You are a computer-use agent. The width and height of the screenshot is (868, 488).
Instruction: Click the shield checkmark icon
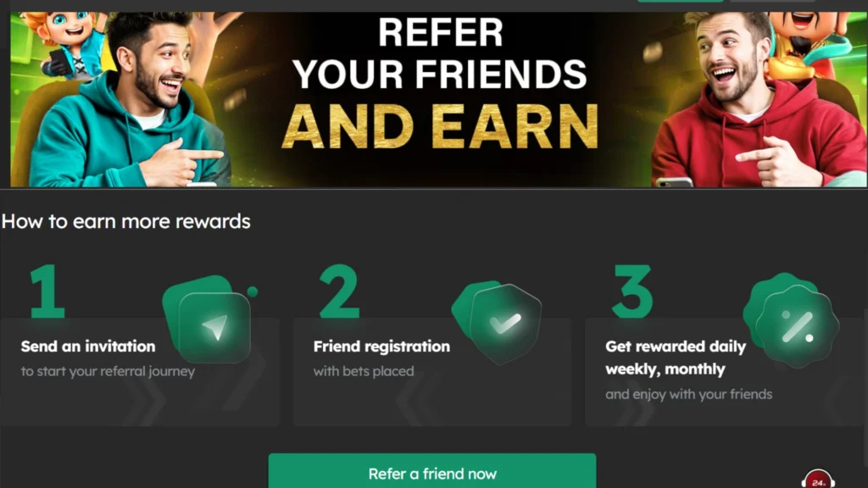[497, 322]
